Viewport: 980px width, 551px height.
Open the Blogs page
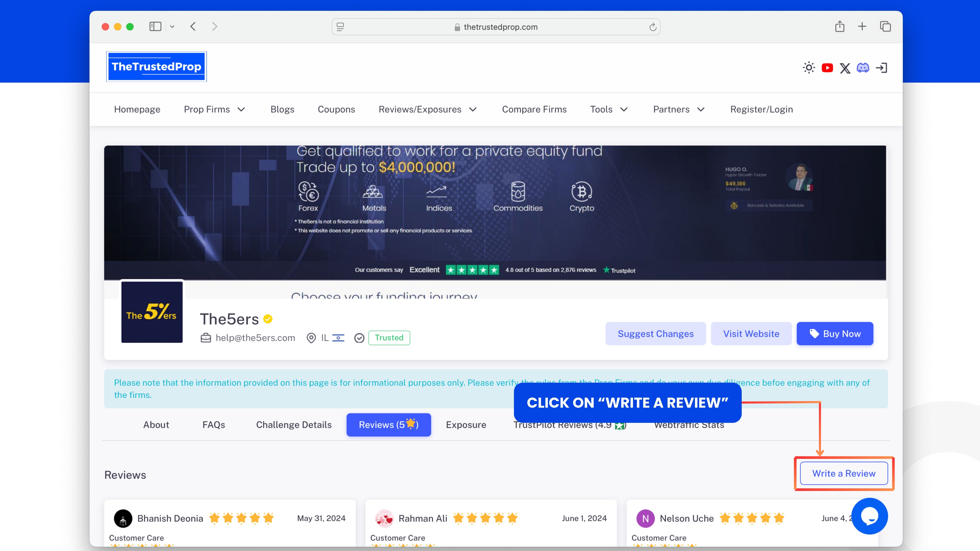282,110
